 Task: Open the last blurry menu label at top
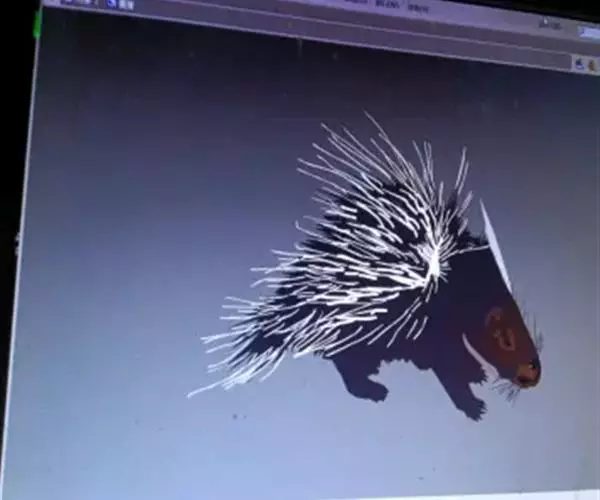pyautogui.click(x=420, y=8)
